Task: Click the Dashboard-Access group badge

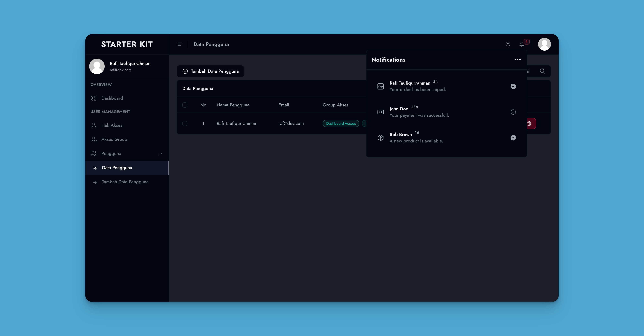Action: 341,123
